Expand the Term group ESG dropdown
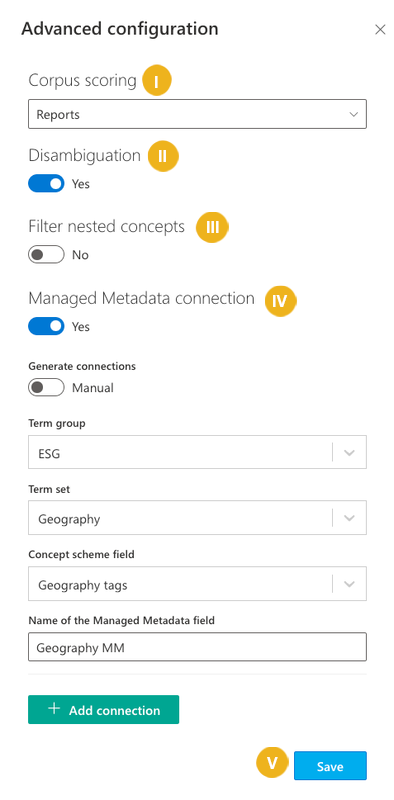 point(197,452)
